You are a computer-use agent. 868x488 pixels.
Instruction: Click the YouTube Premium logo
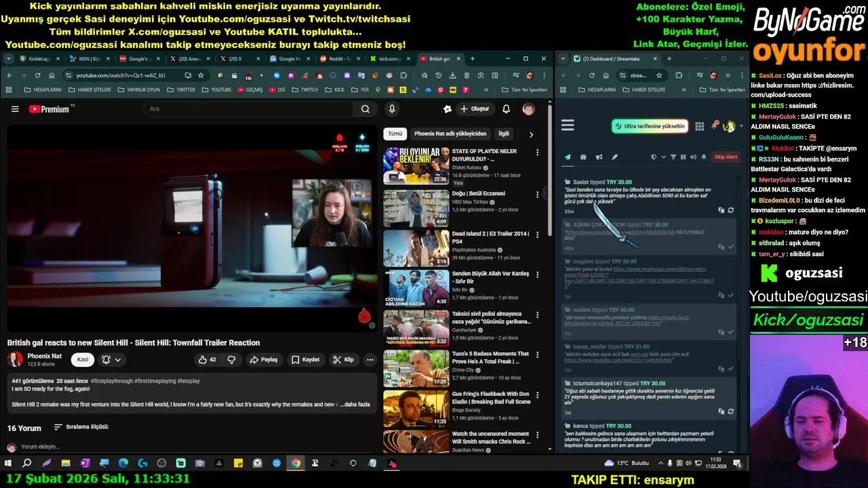(x=52, y=109)
